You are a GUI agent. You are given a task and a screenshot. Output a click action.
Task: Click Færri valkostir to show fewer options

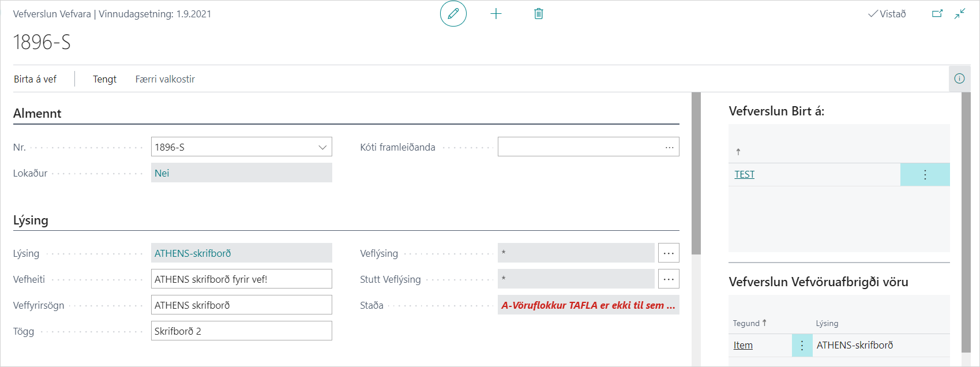pos(165,79)
